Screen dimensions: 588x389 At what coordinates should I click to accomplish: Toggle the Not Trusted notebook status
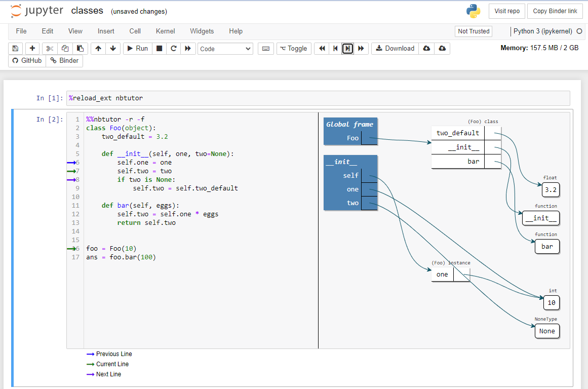pyautogui.click(x=474, y=31)
